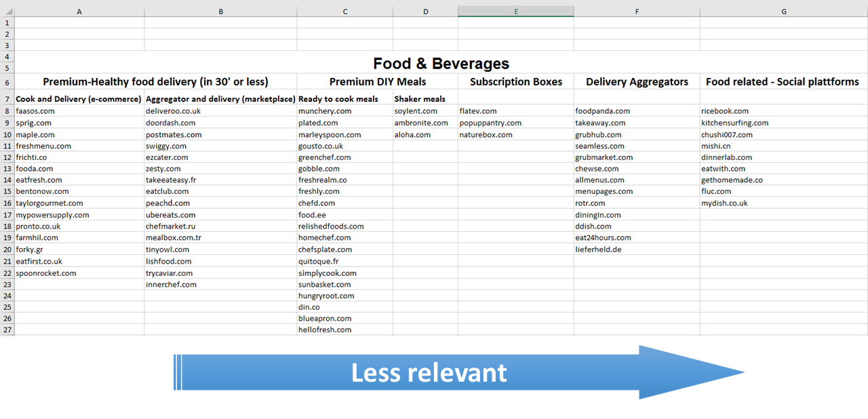Select the sprig.com cell
868x419 pixels.
coord(79,123)
